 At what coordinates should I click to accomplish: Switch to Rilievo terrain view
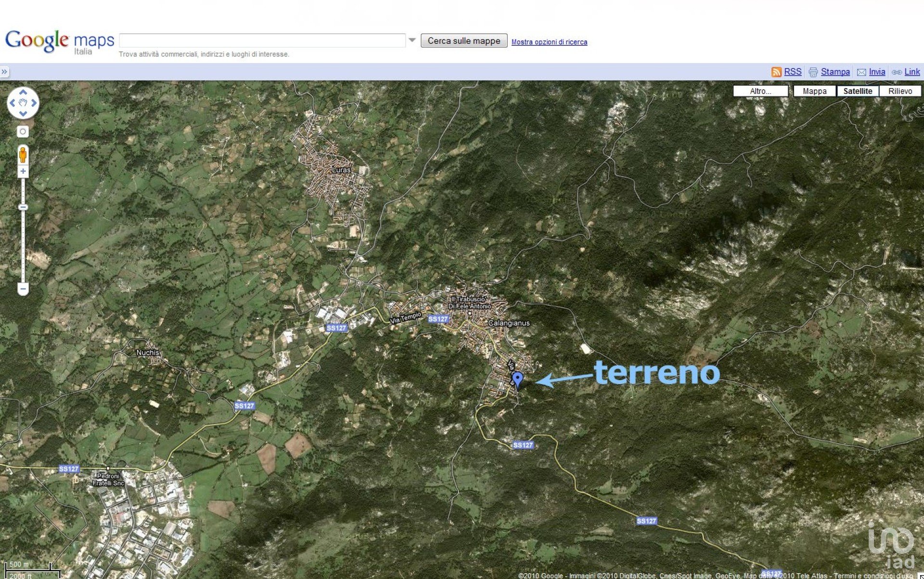click(x=900, y=91)
